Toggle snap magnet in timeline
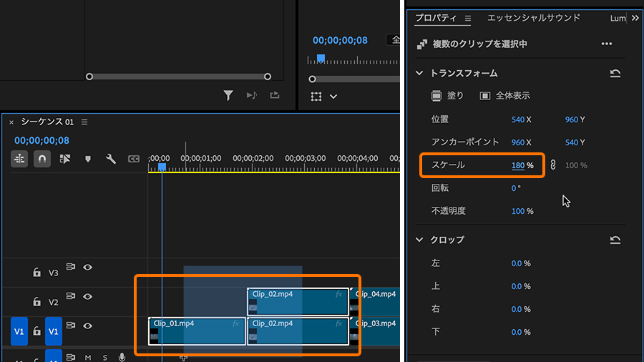 point(42,159)
